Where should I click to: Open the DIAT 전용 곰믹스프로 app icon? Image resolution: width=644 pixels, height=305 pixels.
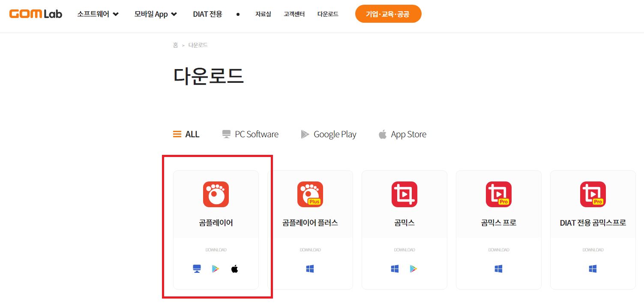coord(593,194)
